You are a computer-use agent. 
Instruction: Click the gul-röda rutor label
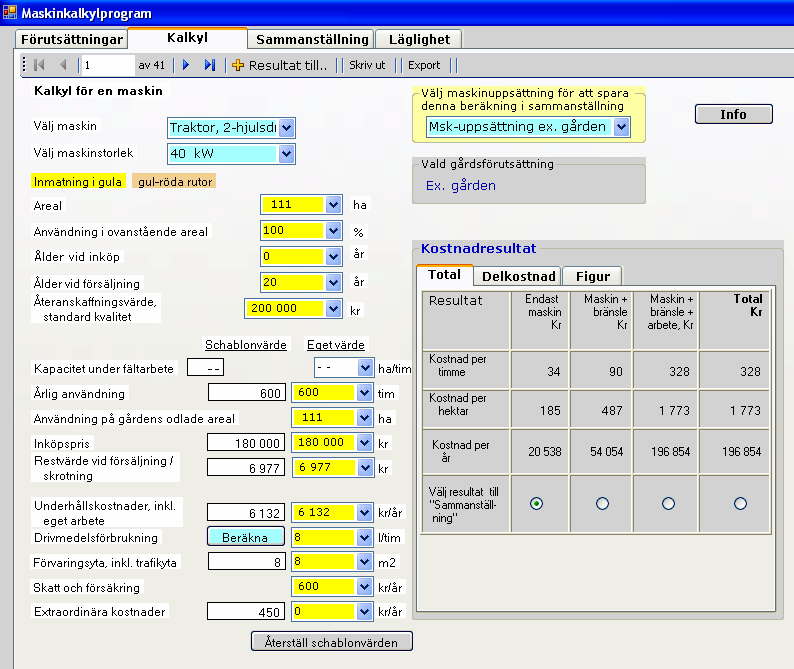tap(175, 181)
